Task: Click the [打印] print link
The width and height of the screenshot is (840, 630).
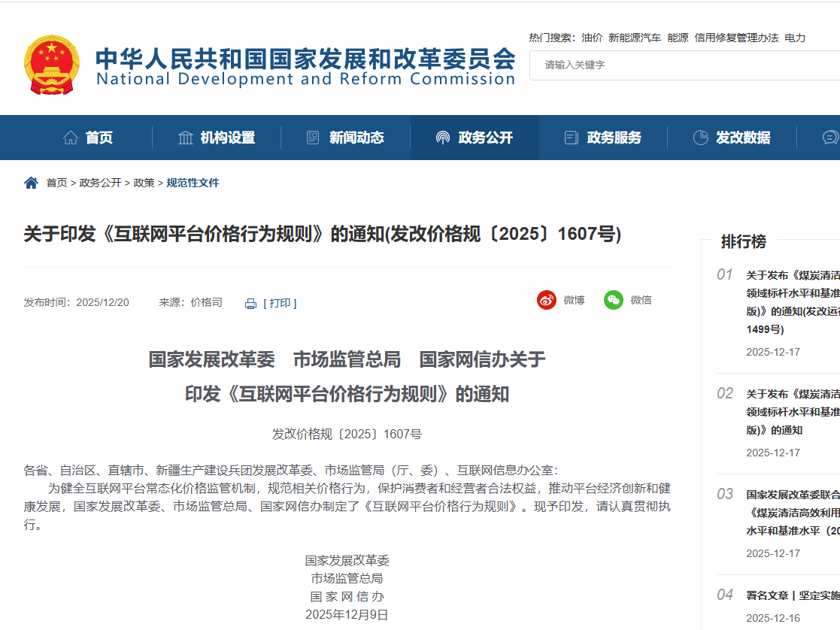Action: (x=280, y=303)
